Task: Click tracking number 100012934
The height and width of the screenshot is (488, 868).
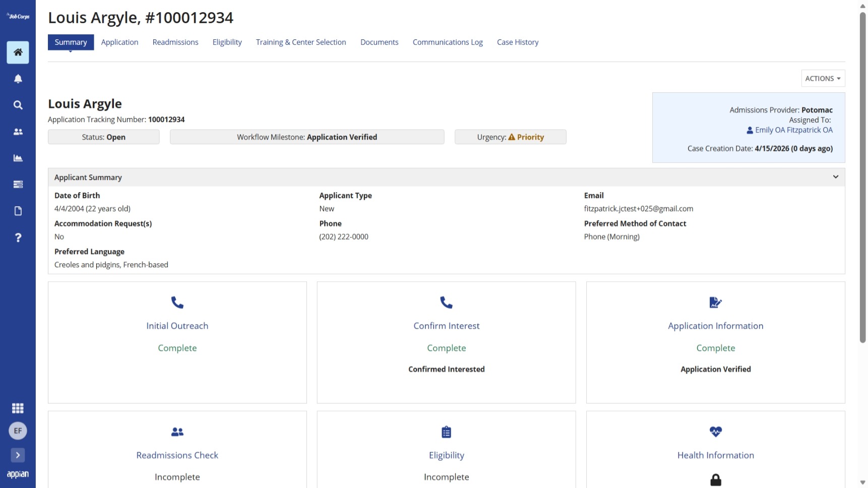Action: tap(166, 119)
